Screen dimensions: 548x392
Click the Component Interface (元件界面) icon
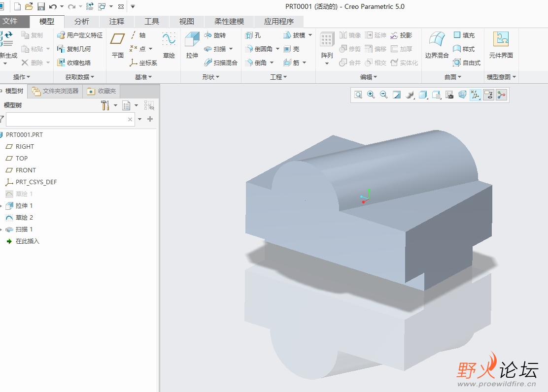[x=501, y=45]
